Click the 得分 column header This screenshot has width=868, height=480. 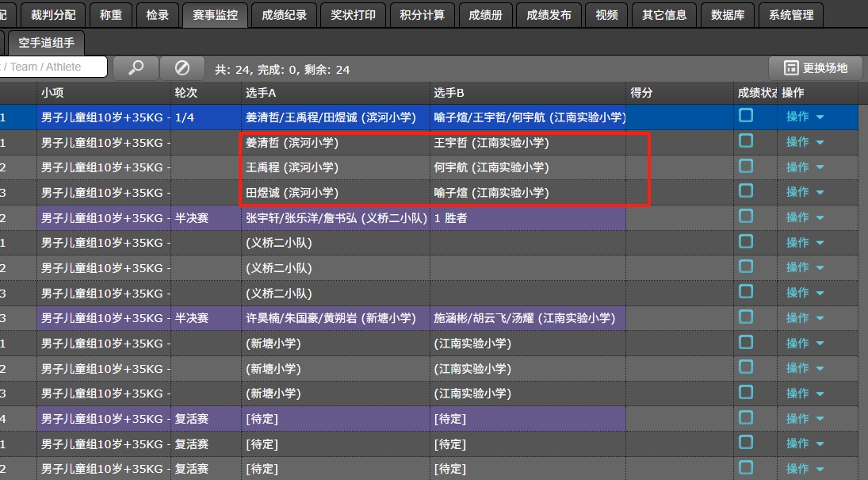(x=641, y=93)
